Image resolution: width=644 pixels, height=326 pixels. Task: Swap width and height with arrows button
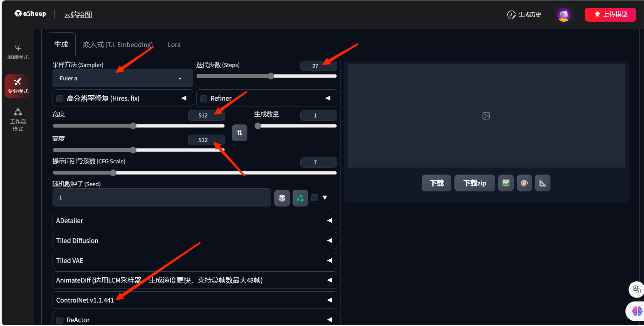point(240,133)
